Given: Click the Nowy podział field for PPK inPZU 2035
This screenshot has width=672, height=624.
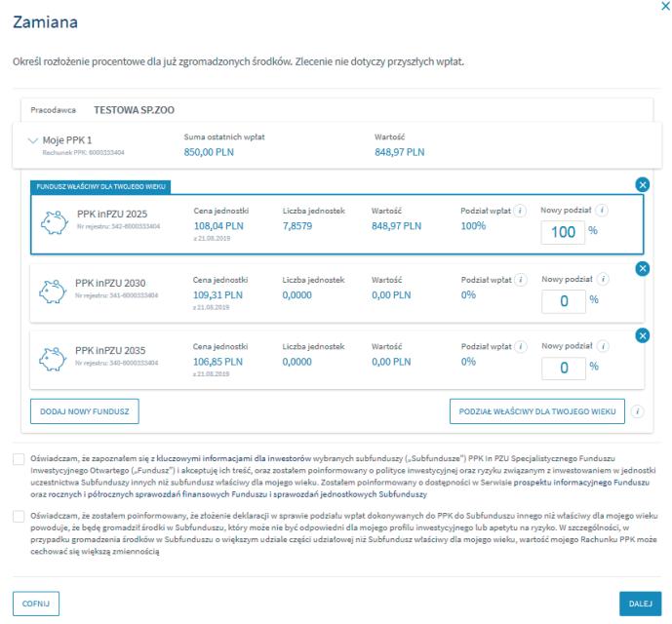Looking at the screenshot, I should [564, 369].
